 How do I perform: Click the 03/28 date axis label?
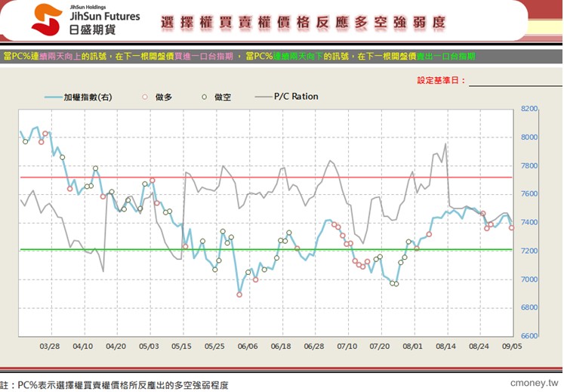click(50, 346)
